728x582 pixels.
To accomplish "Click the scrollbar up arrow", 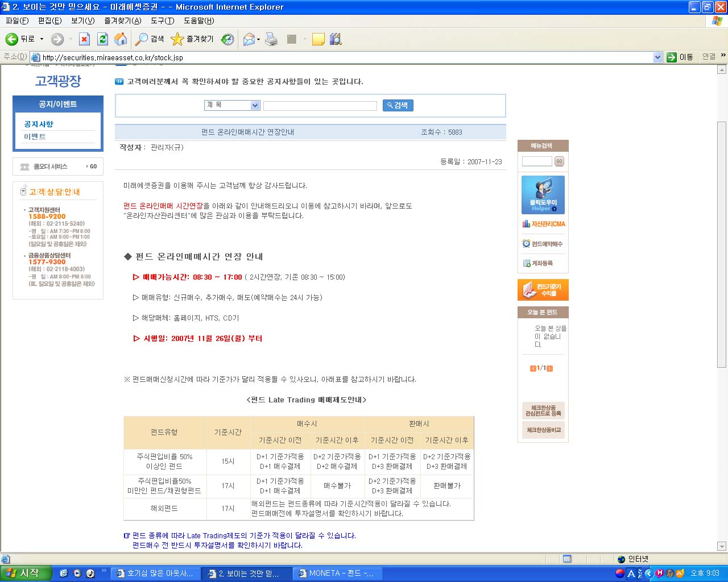I will tap(722, 70).
